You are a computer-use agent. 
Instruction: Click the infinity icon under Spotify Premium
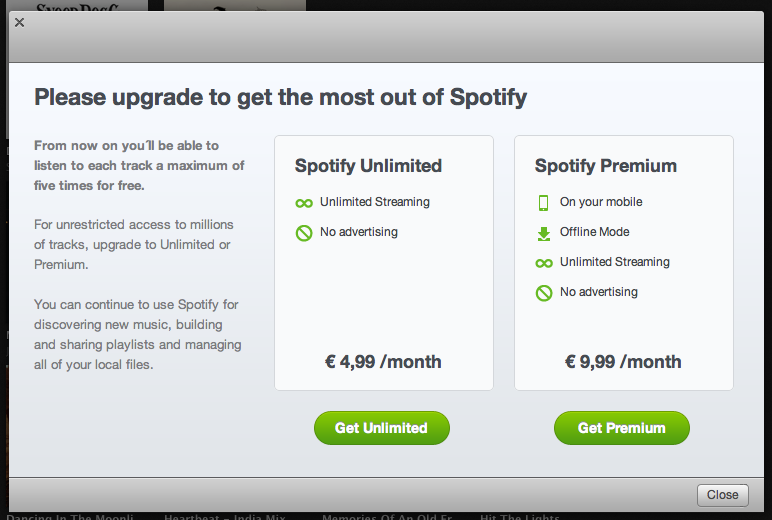click(x=544, y=263)
